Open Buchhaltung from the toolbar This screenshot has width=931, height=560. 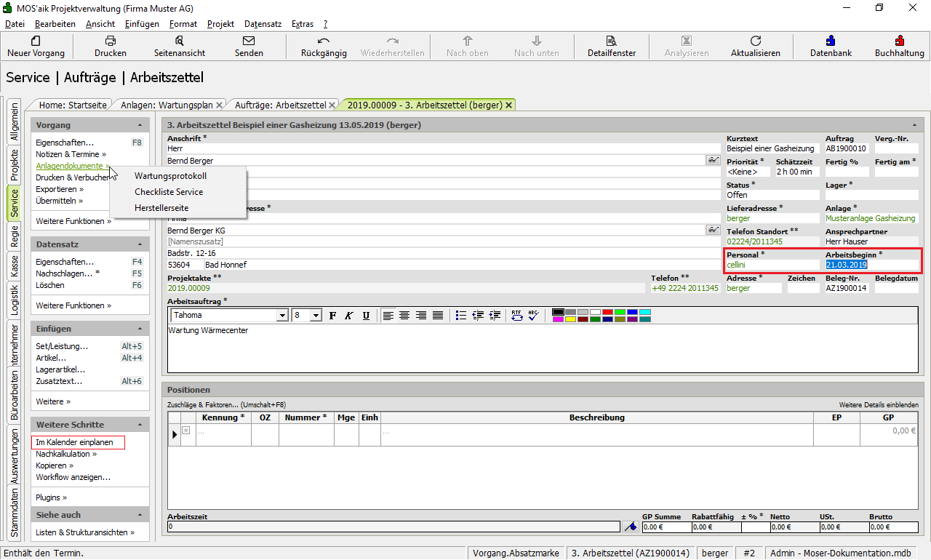pos(899,47)
